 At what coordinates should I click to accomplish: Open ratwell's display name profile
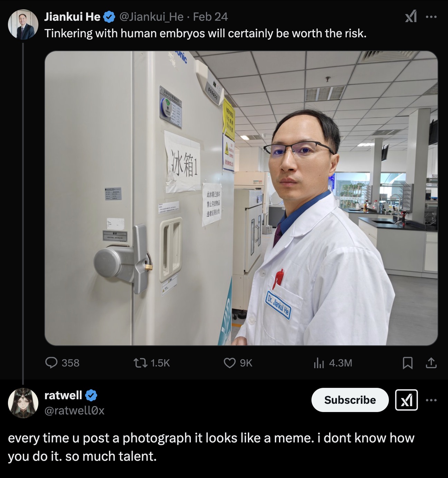63,395
